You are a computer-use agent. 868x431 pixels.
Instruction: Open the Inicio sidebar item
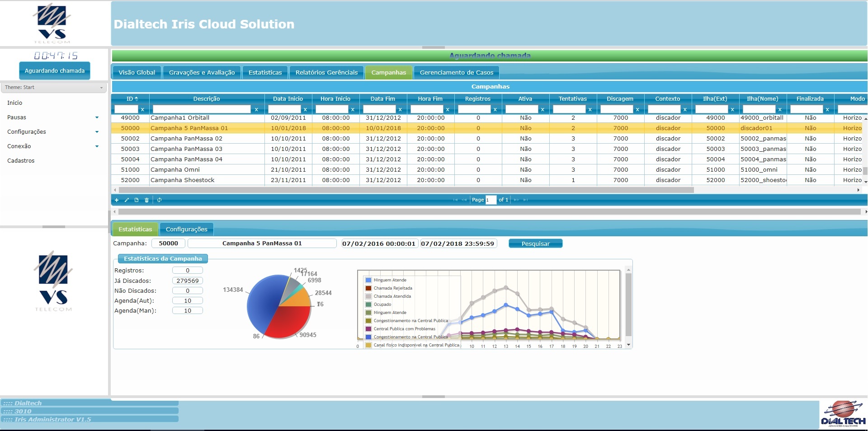(14, 103)
